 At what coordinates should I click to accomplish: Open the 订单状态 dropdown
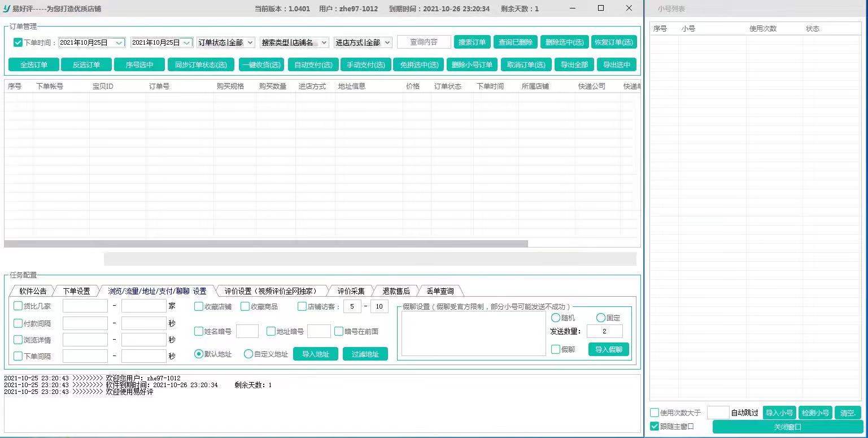(x=226, y=42)
